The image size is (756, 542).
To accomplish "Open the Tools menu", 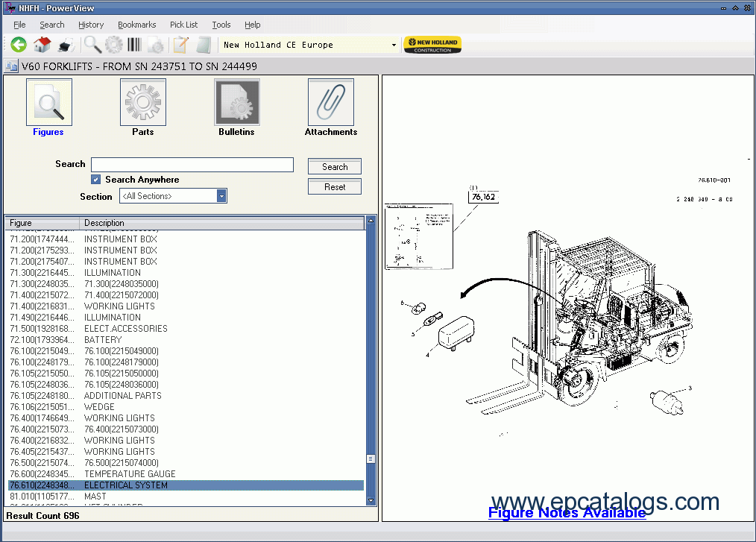I will [x=221, y=25].
